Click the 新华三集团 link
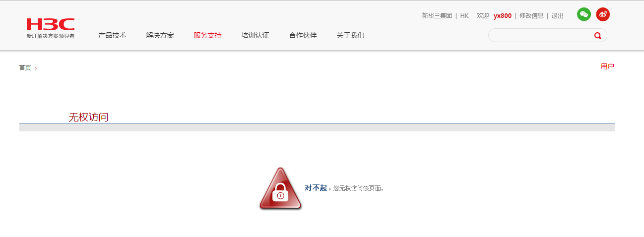Image resolution: width=644 pixels, height=237 pixels. (437, 16)
